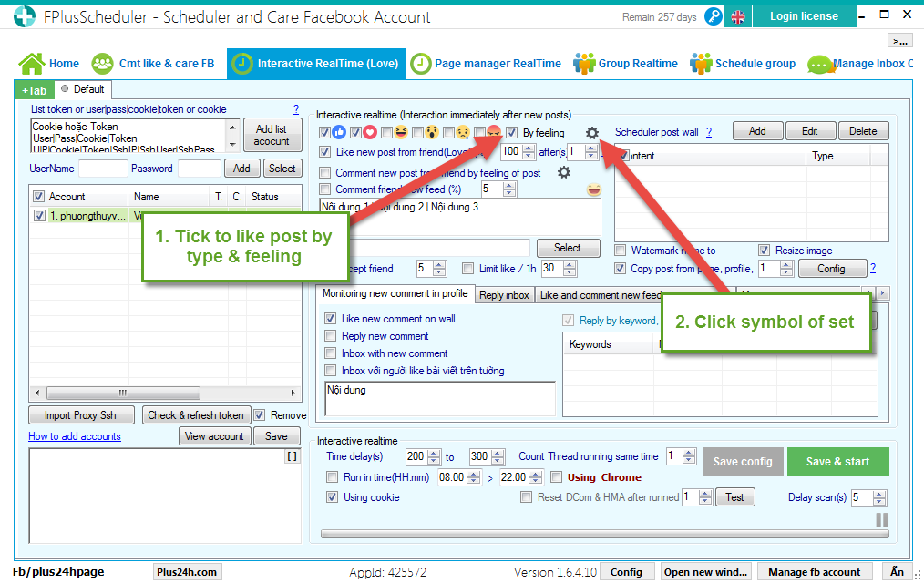Enable the Using Chrome checkbox
Viewport: 924px width, 583px height.
[x=556, y=477]
